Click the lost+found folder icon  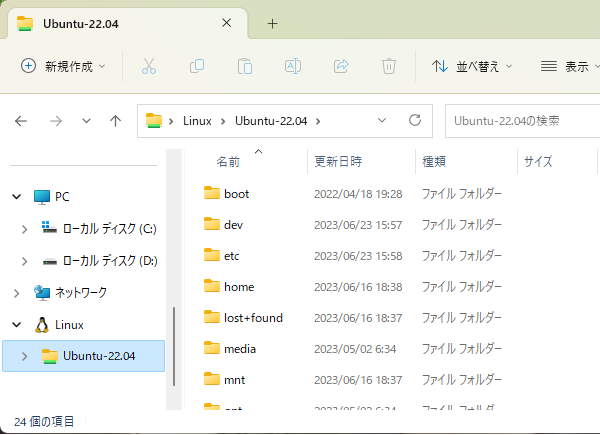(x=212, y=317)
